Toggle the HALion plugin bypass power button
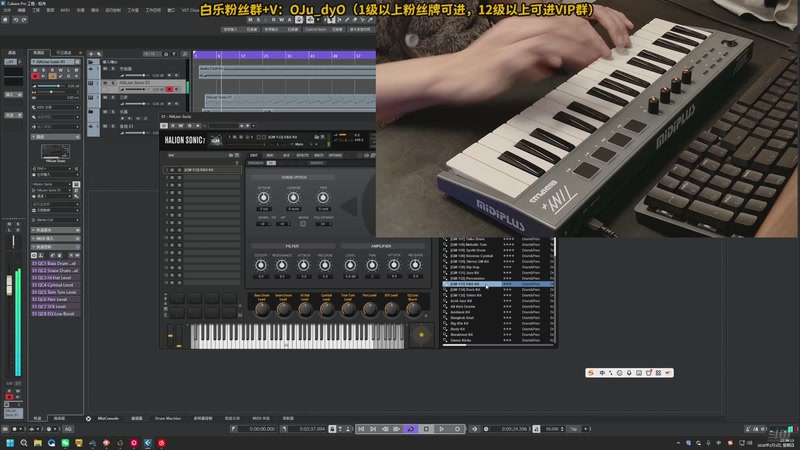Viewport: 800px width, 450px height. pos(164,126)
